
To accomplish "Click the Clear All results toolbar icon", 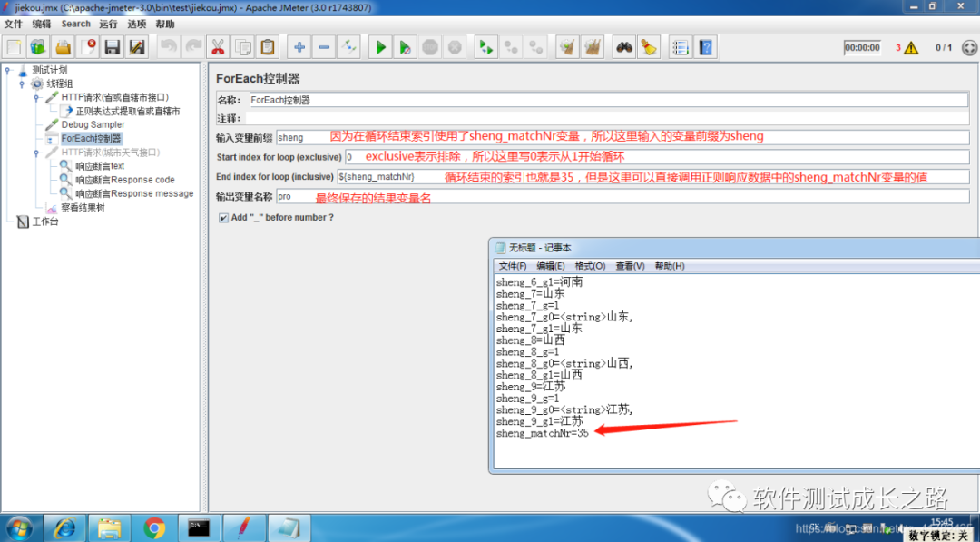I will pyautogui.click(x=592, y=47).
